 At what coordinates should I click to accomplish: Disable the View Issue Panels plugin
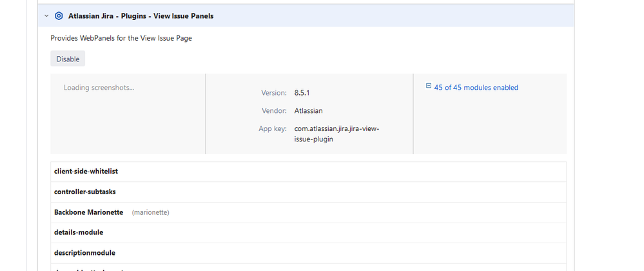(68, 59)
